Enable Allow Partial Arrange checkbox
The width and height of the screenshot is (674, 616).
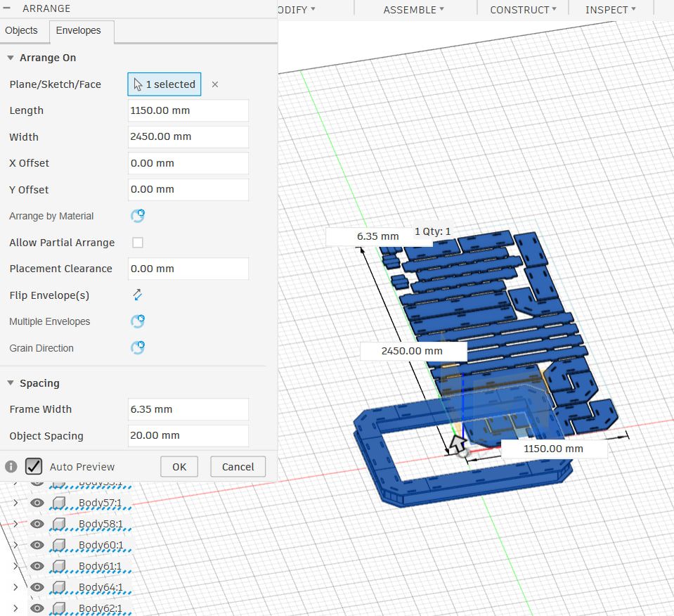pos(138,243)
